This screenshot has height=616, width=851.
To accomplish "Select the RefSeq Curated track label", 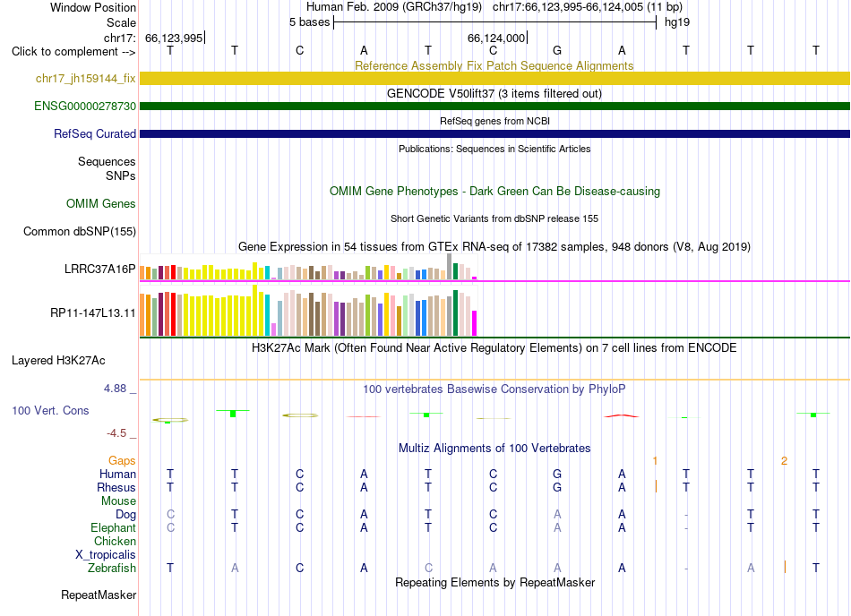I will click(x=95, y=133).
